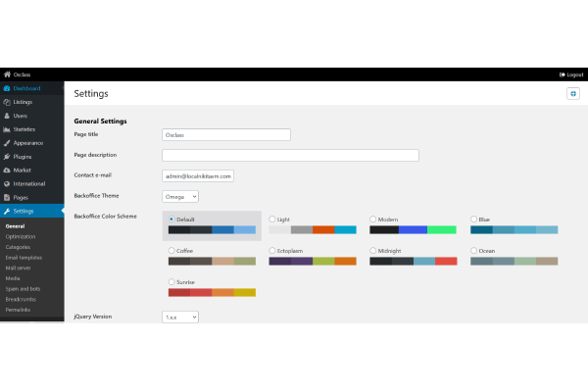Open the Backoffice Theme dropdown
Screen dimensions: 588x392
click(180, 196)
